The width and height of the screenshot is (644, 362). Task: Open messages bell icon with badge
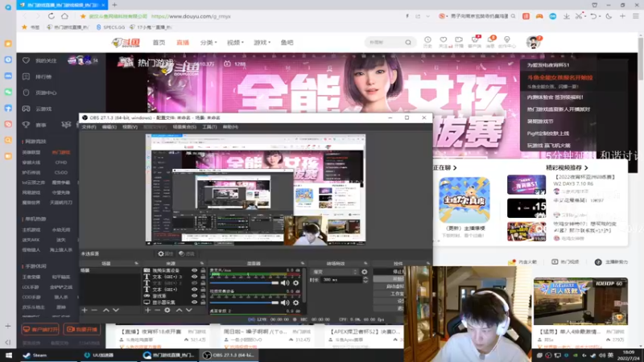pyautogui.click(x=490, y=39)
